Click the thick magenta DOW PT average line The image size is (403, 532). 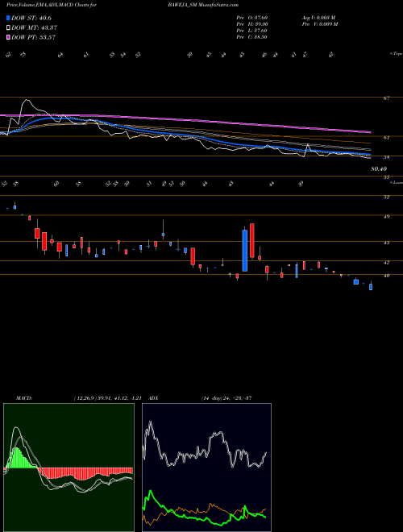click(x=185, y=119)
